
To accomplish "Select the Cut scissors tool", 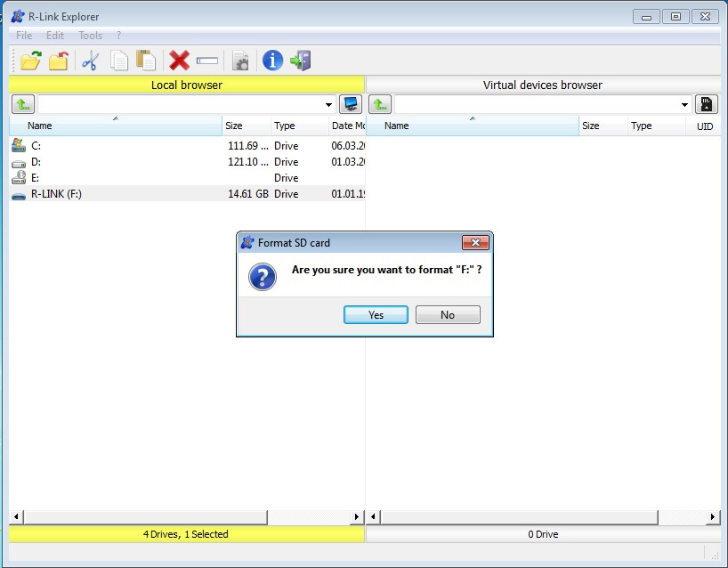I will pyautogui.click(x=90, y=61).
